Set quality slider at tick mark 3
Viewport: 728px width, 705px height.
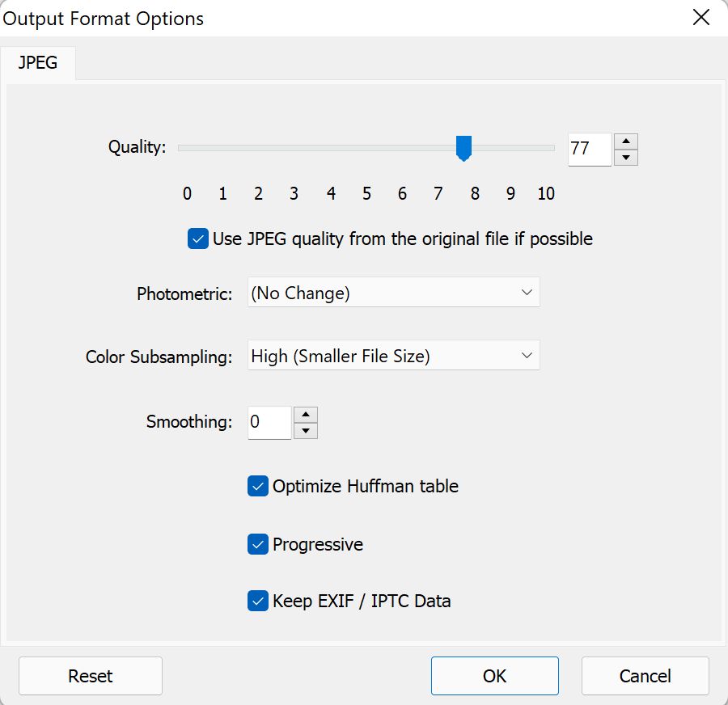(294, 148)
